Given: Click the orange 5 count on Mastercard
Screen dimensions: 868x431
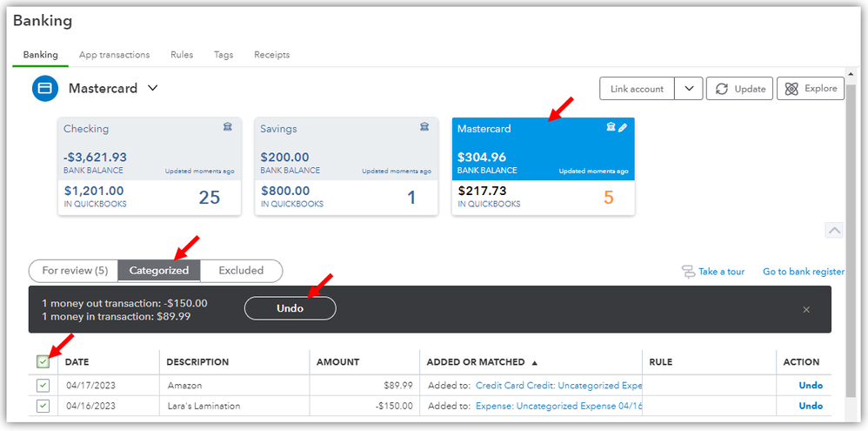Looking at the screenshot, I should tap(608, 198).
